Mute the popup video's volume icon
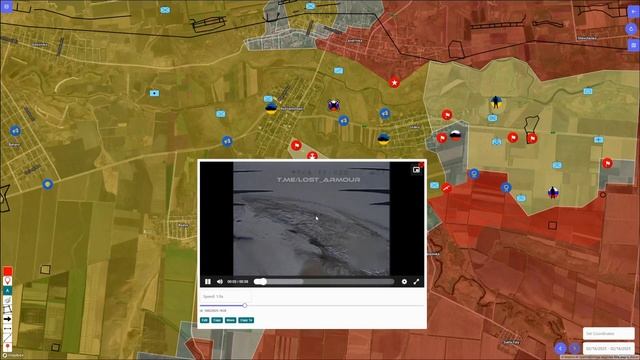640x360 pixels. (220, 281)
